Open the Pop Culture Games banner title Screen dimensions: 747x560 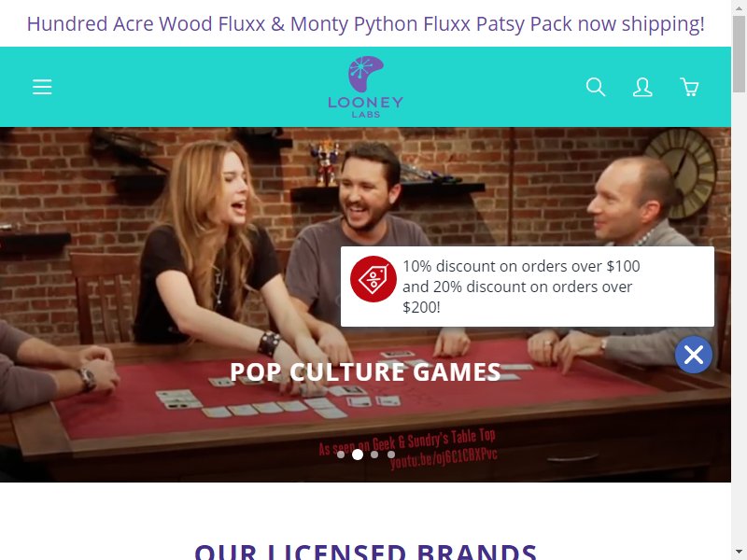click(365, 371)
